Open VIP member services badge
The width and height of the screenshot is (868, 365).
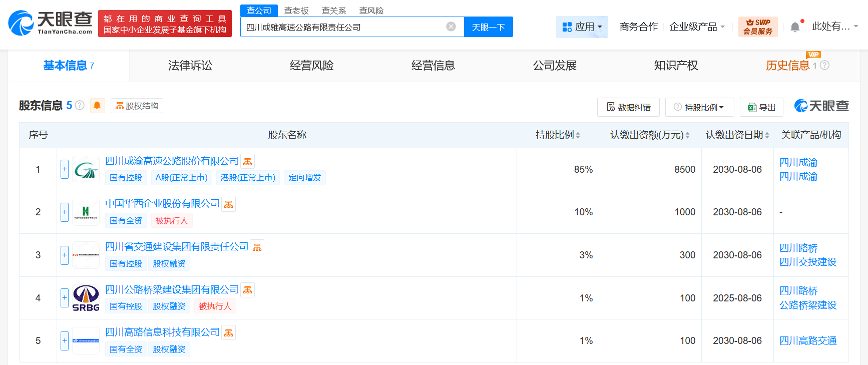(757, 27)
